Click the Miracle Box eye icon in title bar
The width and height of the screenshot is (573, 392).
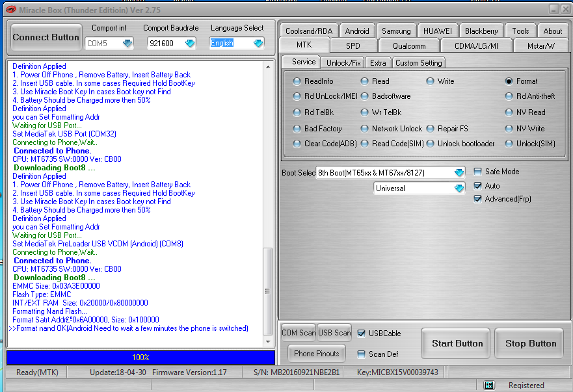click(x=11, y=10)
